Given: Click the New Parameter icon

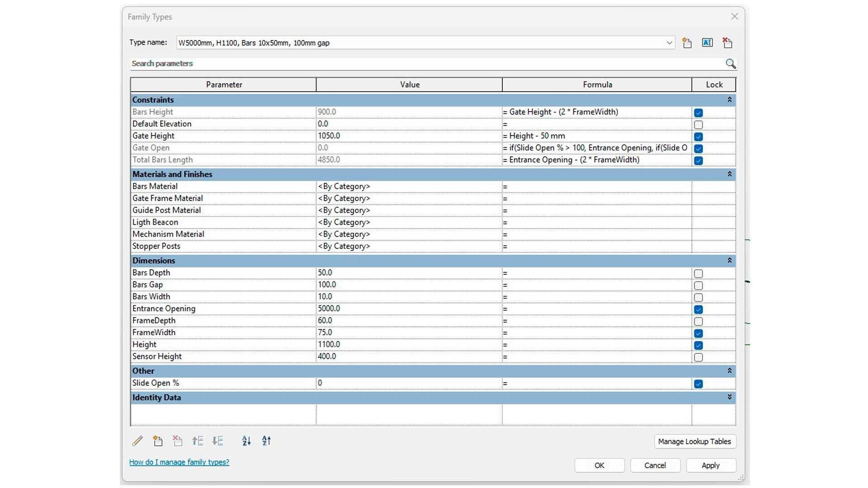Looking at the screenshot, I should coord(157,441).
